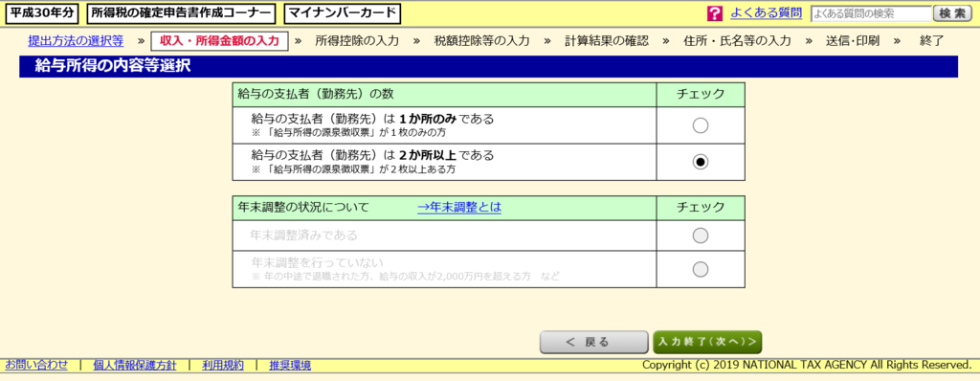Click the マイナンバーカード label box
Image resolution: width=980 pixels, height=381 pixels.
pos(343,12)
